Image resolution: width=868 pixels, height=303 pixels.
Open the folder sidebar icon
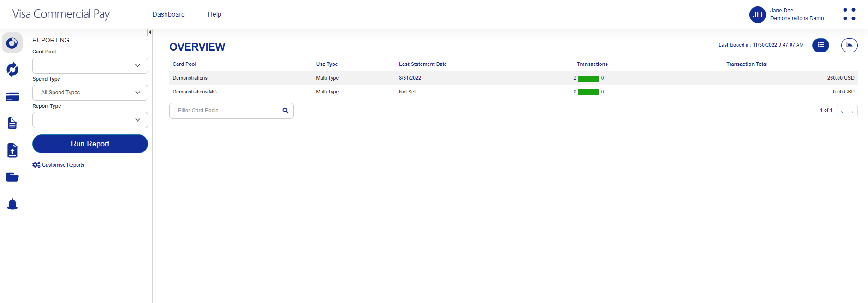[12, 177]
